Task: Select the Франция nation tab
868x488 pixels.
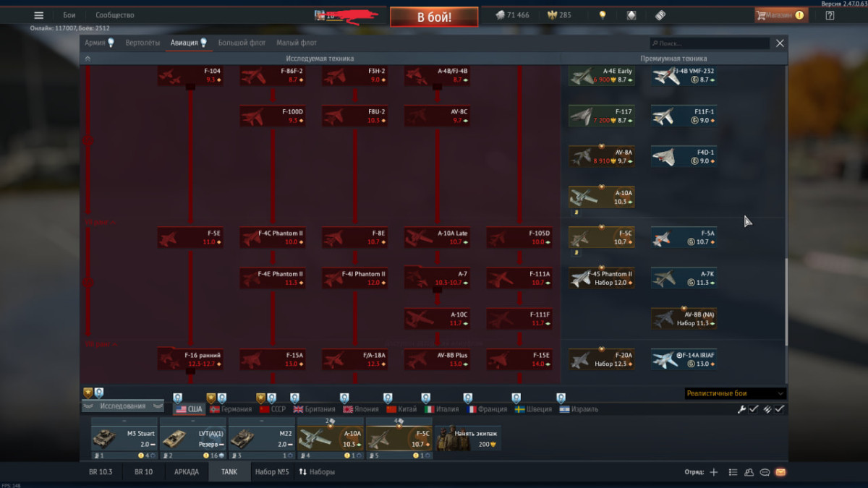Action: click(x=488, y=409)
